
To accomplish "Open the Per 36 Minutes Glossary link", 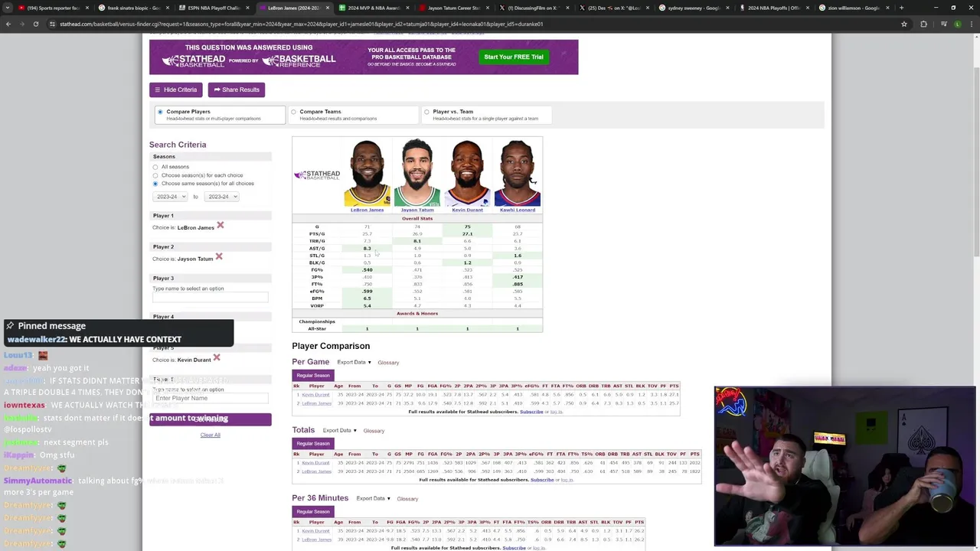I will coord(407,499).
